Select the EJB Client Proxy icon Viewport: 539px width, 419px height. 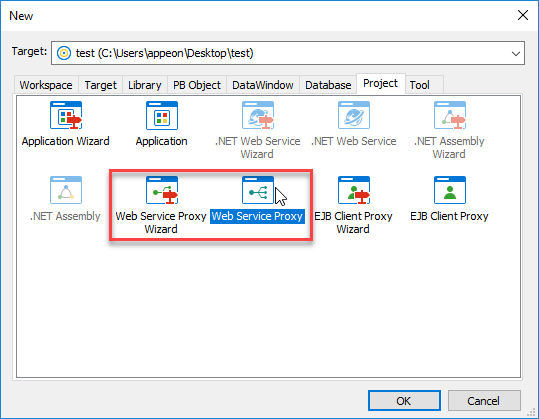tap(450, 190)
